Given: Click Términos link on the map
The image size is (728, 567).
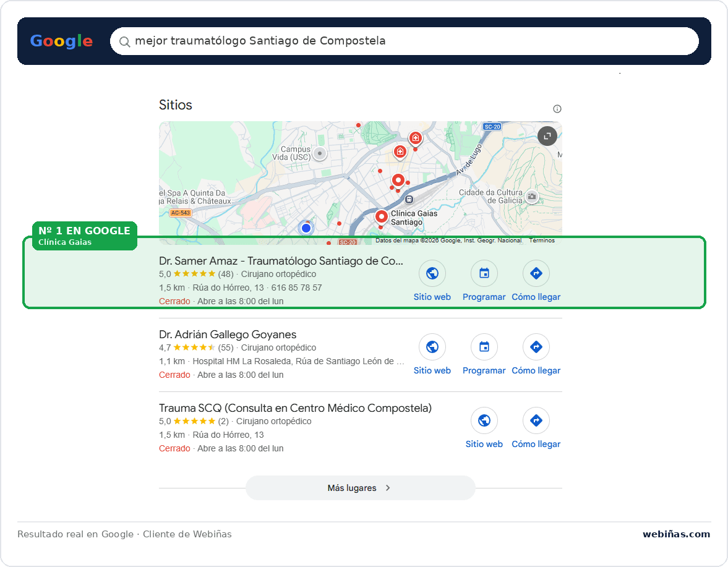Looking at the screenshot, I should point(542,241).
